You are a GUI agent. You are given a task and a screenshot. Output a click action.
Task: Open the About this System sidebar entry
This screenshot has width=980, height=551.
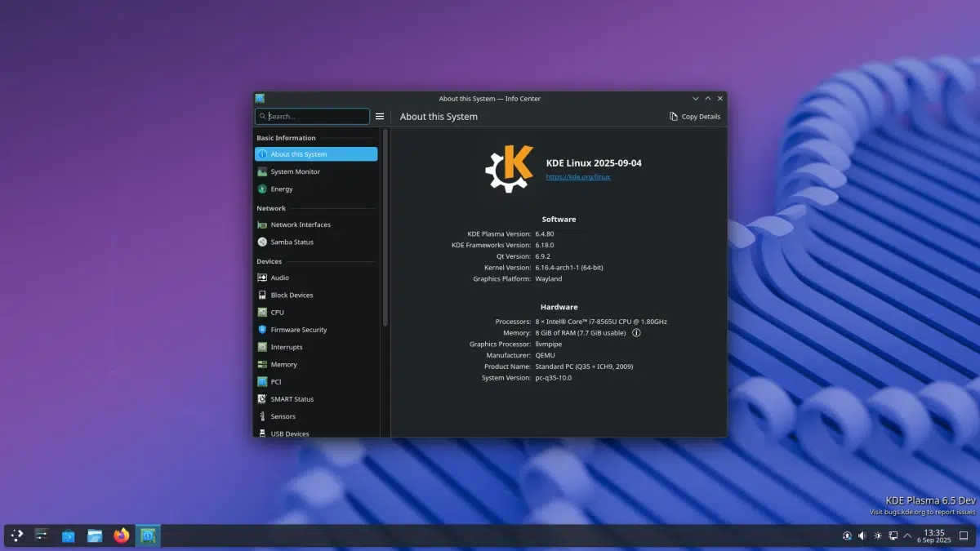click(x=316, y=154)
